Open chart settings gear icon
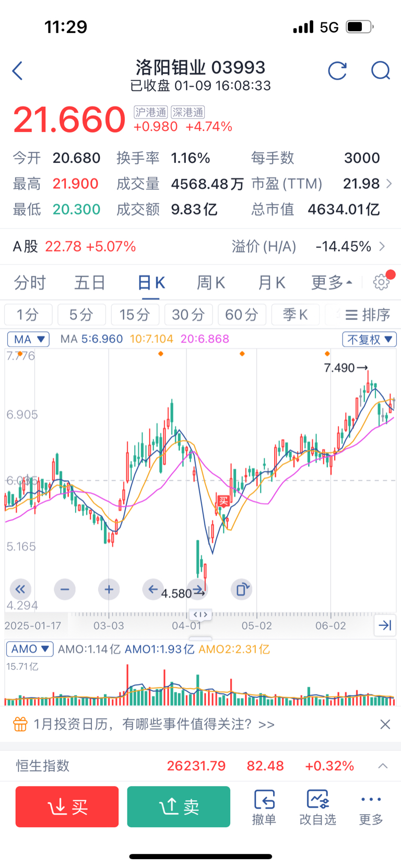The image size is (401, 868). click(x=382, y=282)
